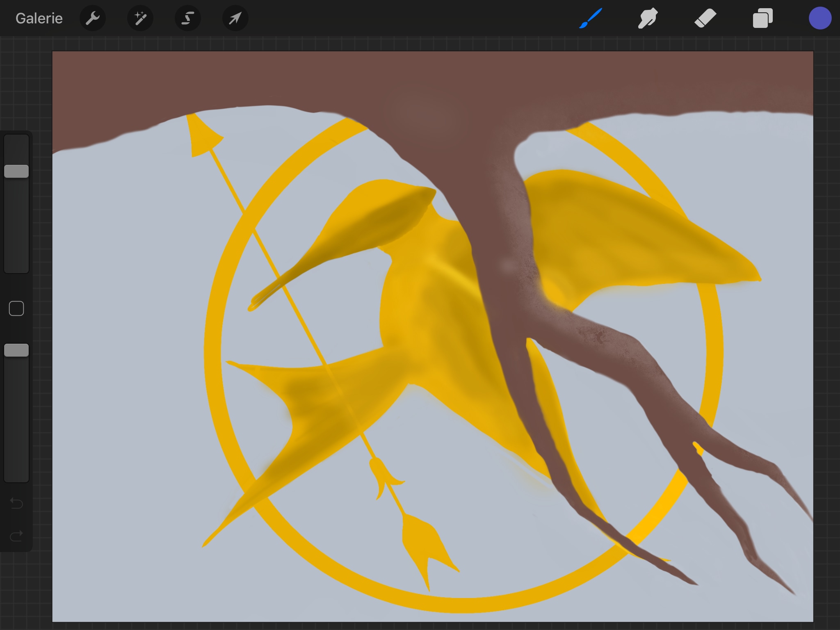Select the Eraser tool

[705, 18]
